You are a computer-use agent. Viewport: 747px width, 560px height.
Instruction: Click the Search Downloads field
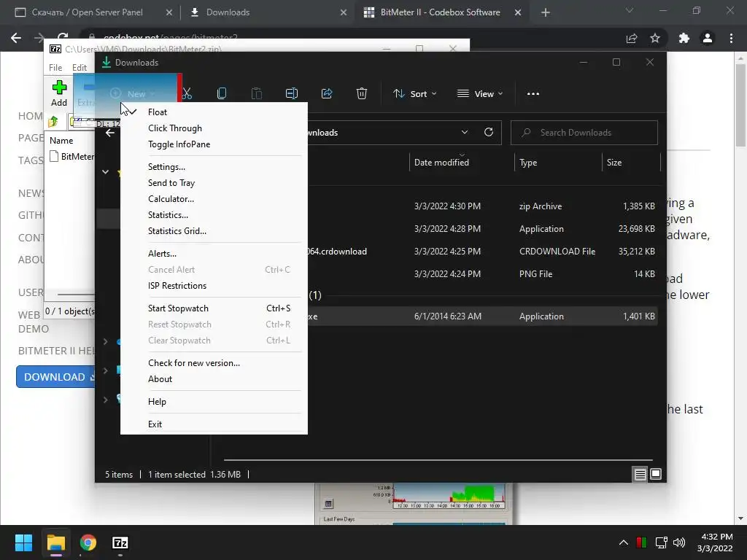584,133
